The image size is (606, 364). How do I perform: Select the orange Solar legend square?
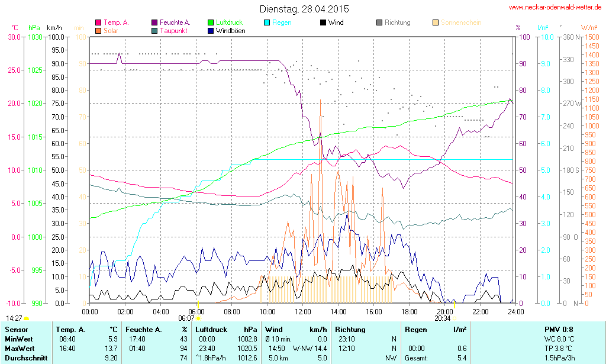[x=98, y=30]
